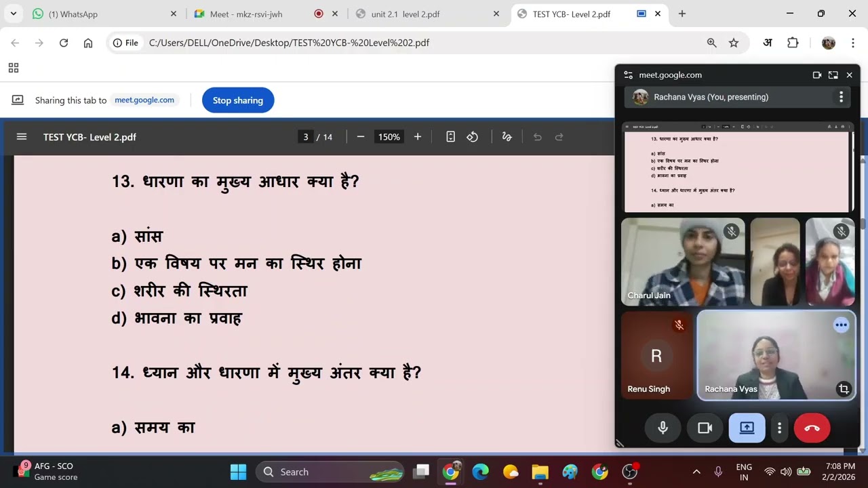The height and width of the screenshot is (488, 868).
Task: Click the 150% zoom level field
Action: (x=389, y=137)
